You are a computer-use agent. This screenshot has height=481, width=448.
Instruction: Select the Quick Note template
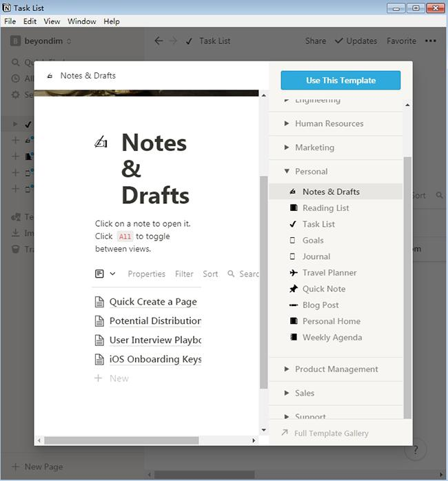[336, 289]
